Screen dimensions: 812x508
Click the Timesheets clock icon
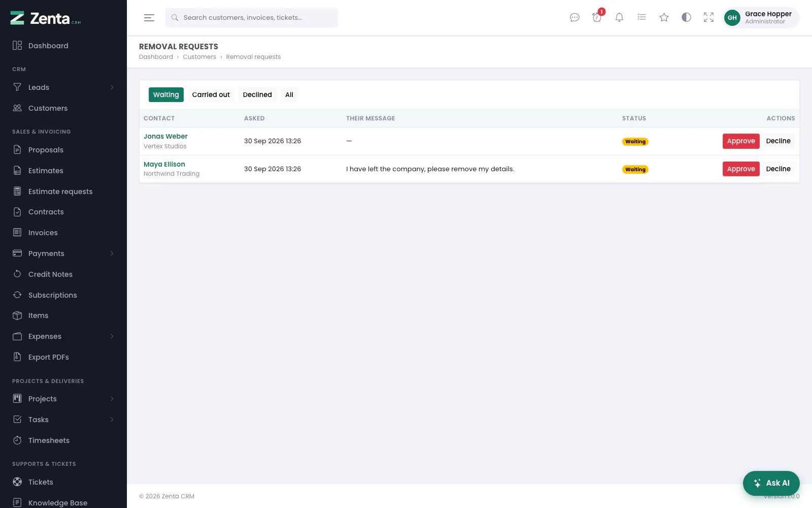[x=17, y=440]
